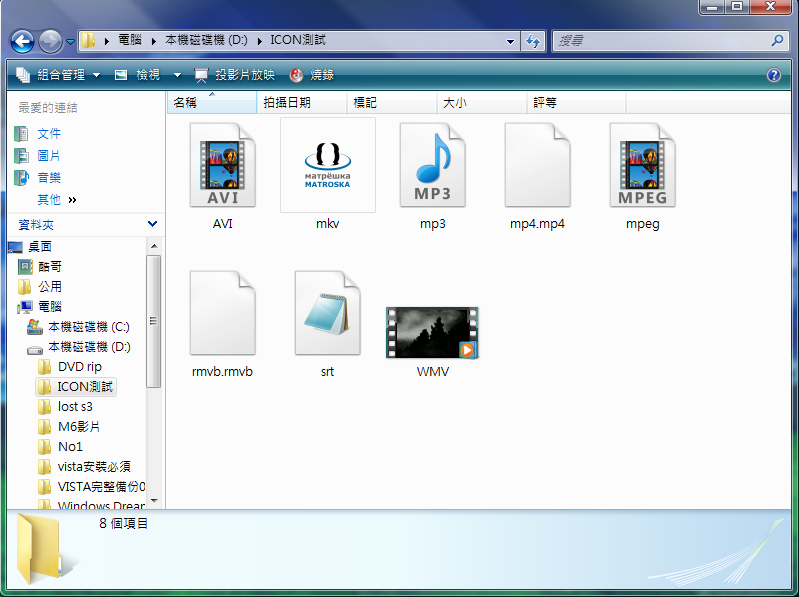Expand the 檢視 views dropdown arrow

pyautogui.click(x=177, y=75)
